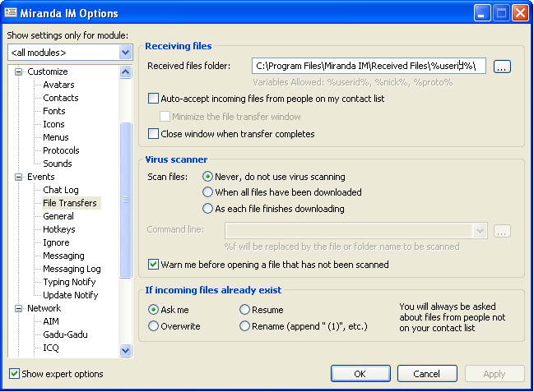The height and width of the screenshot is (392, 534).
Task: Open General under Events
Action: pyautogui.click(x=58, y=216)
